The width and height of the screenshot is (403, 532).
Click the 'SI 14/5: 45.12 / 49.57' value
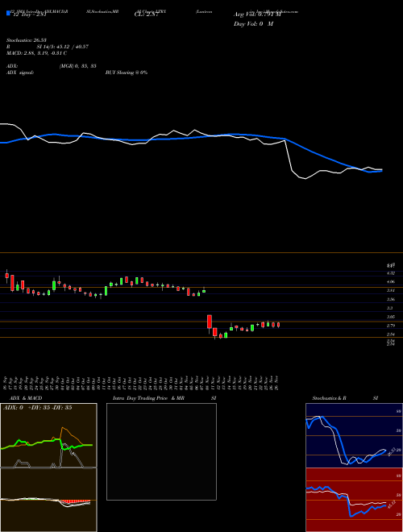[63, 47]
